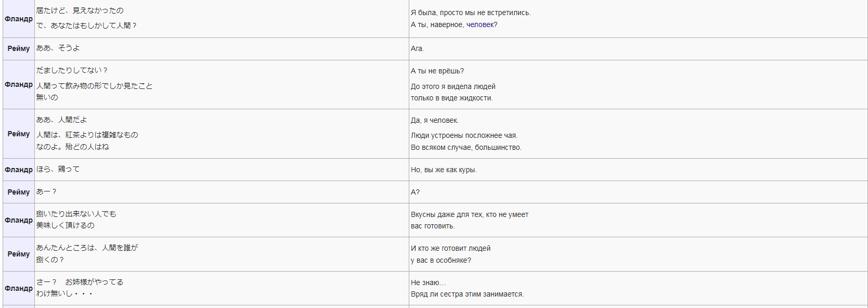The width and height of the screenshot is (868, 308).
Task: Click the line 人間って飲み物の形でしか見たこと
Action: 95,86
